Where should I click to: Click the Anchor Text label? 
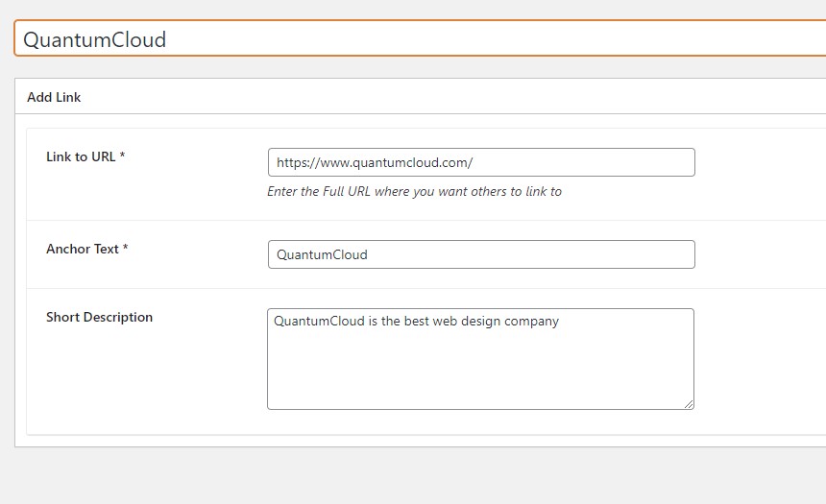tap(83, 249)
